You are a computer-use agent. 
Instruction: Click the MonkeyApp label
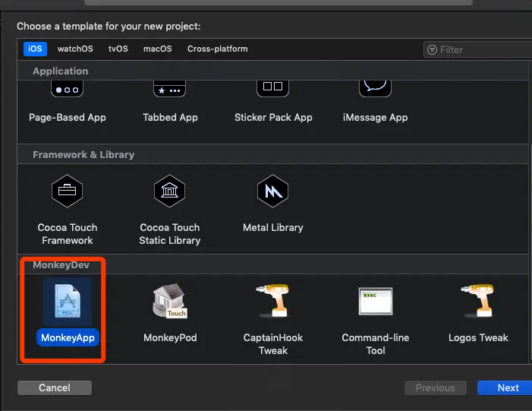pos(68,337)
